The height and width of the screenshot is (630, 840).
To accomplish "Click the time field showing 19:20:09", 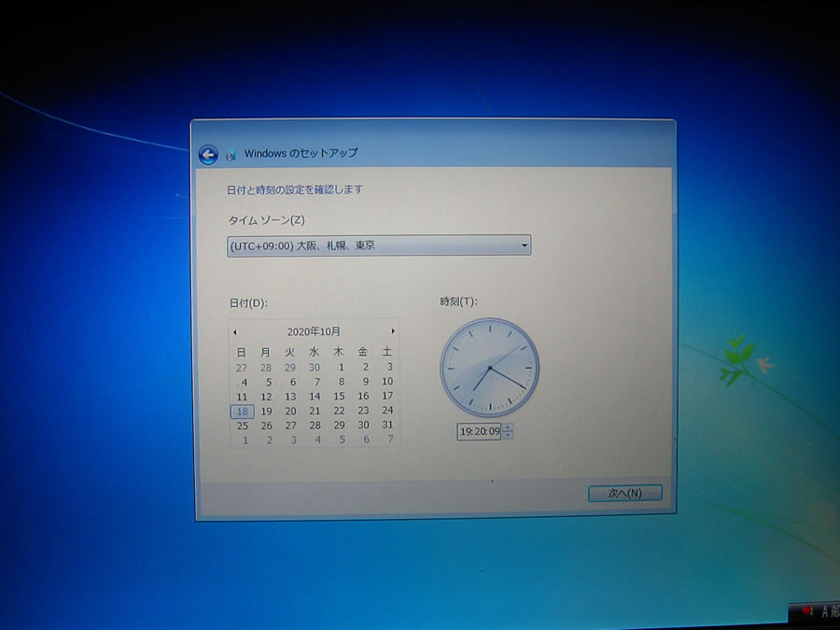I will [479, 431].
